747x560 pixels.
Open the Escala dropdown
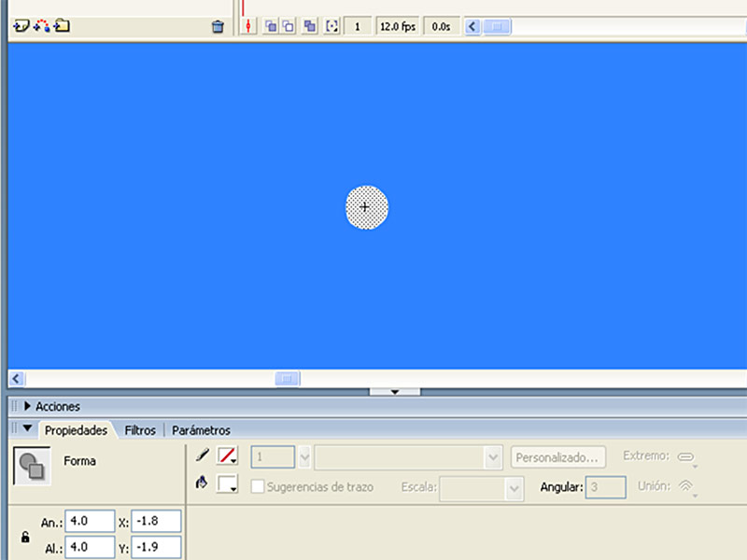pos(482,488)
